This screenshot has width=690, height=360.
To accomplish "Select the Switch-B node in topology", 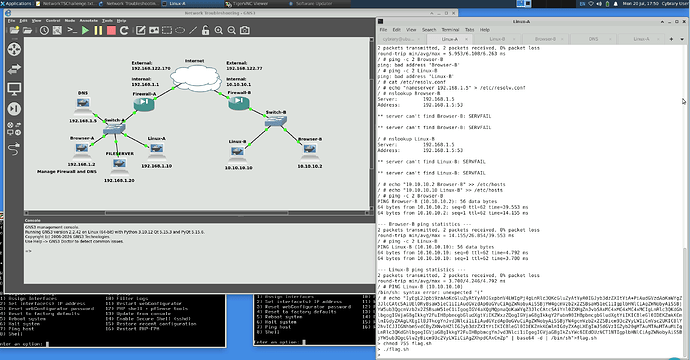I will (x=275, y=121).
